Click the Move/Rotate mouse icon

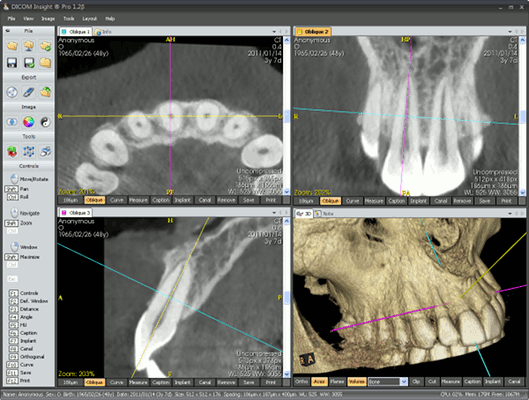(14, 179)
